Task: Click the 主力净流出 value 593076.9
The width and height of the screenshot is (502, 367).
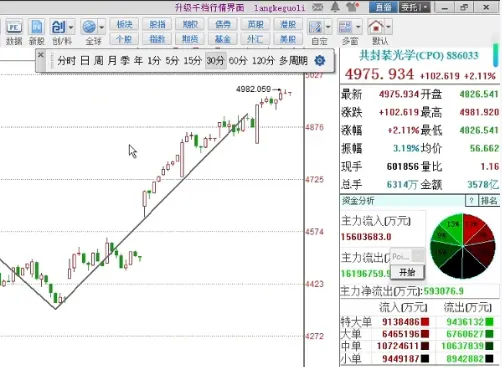Action: [x=443, y=291]
